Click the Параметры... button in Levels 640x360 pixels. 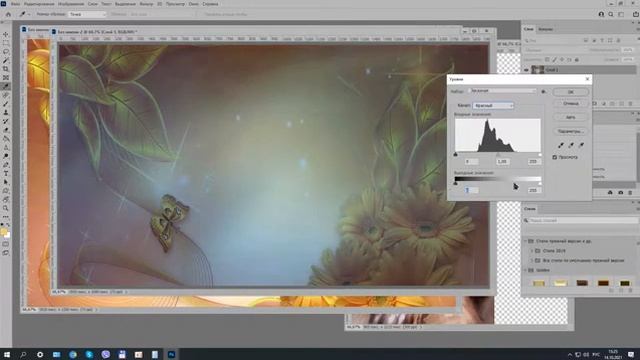coord(571,131)
